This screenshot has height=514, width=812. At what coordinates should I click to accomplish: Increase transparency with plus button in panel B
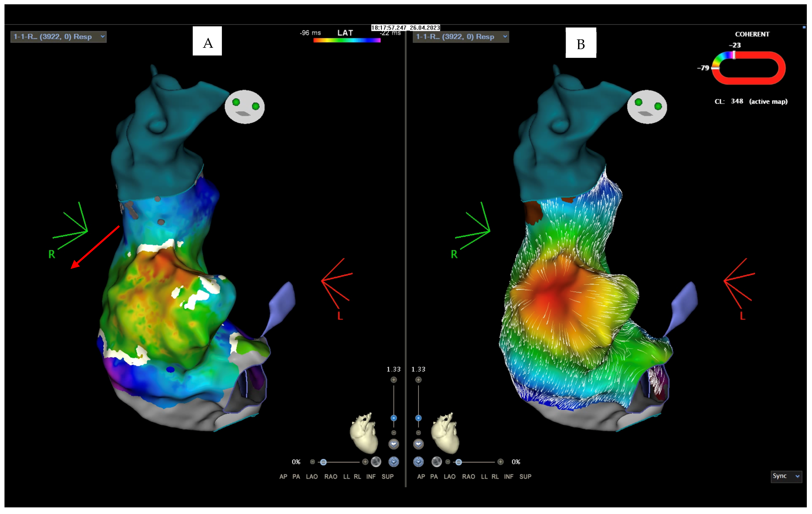pos(500,462)
